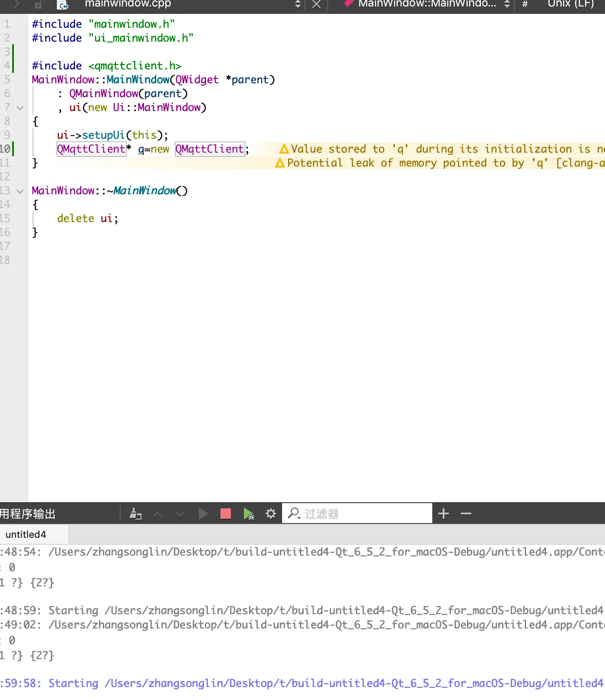The width and height of the screenshot is (605, 700).
Task: Click 'Potential leak of memory' warning text
Action: point(446,163)
